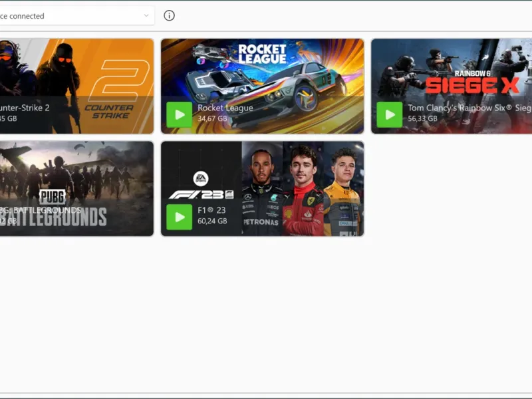Open the device connected dropdown
This screenshot has height=399, width=532.
click(x=76, y=16)
